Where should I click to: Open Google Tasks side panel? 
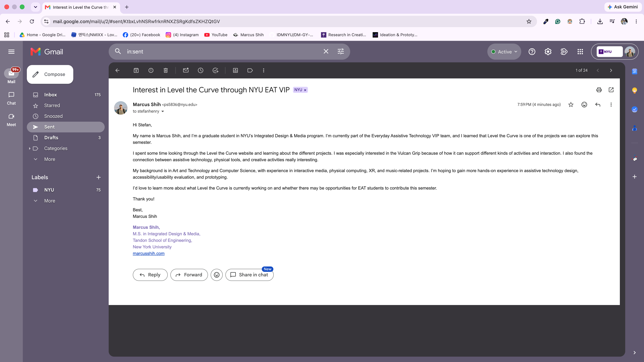pos(634,109)
